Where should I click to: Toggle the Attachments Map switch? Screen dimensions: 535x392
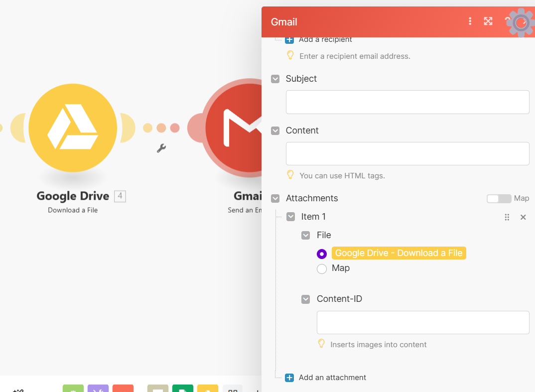[499, 199]
